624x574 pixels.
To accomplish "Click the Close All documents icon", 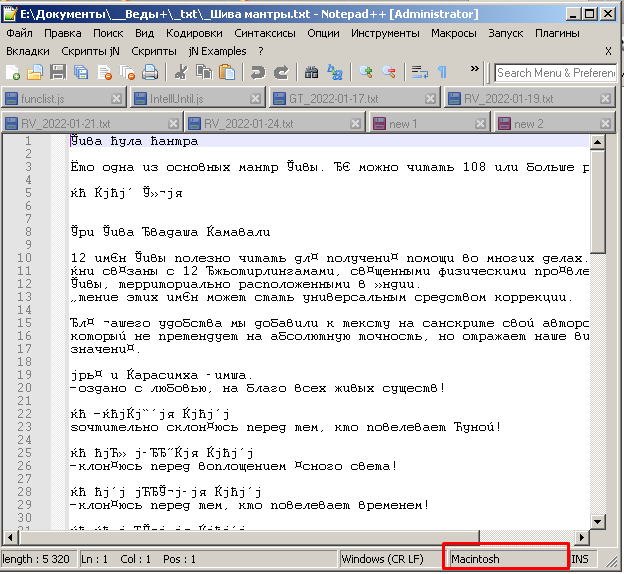I will click(127, 72).
